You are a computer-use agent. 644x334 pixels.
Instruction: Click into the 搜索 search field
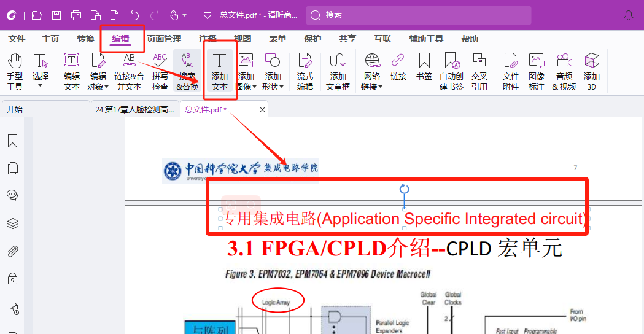419,15
